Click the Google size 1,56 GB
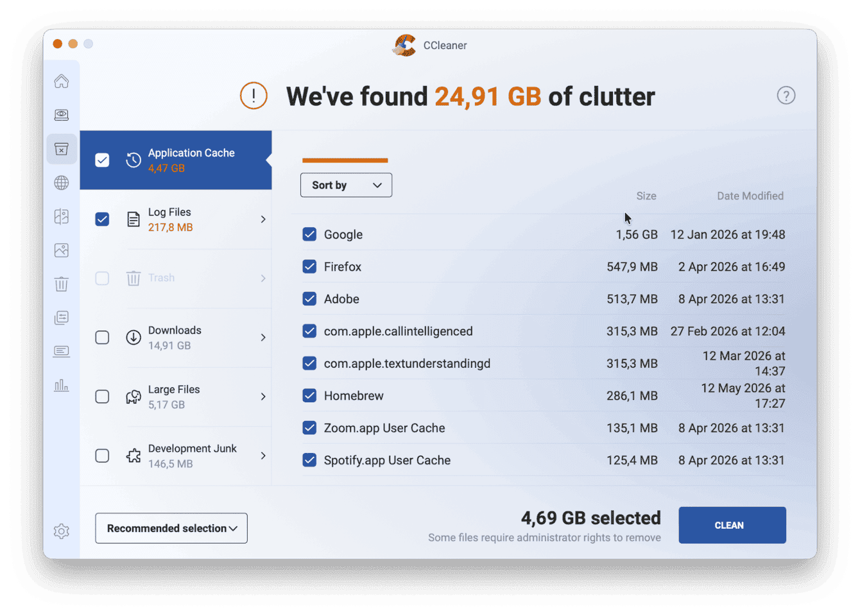860x616 pixels. point(637,234)
